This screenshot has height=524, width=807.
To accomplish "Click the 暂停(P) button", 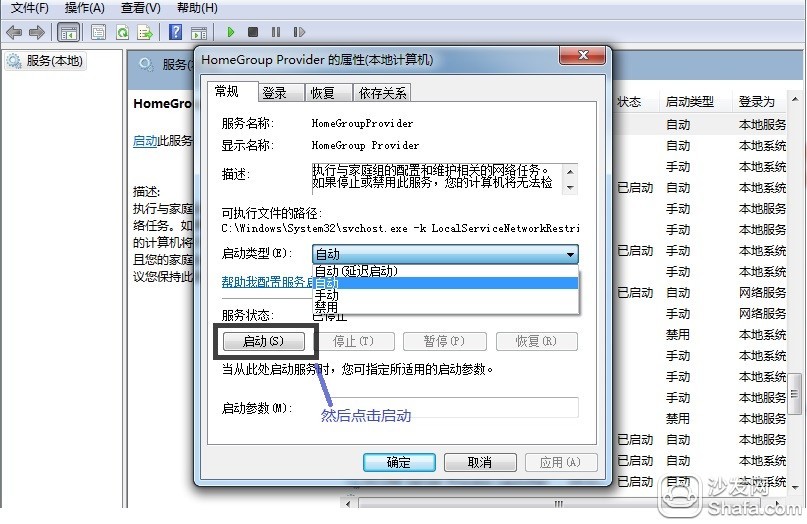I will [444, 341].
